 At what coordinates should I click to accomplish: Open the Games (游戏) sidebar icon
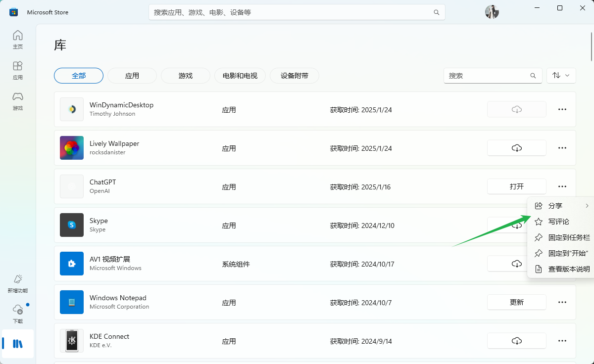click(18, 101)
